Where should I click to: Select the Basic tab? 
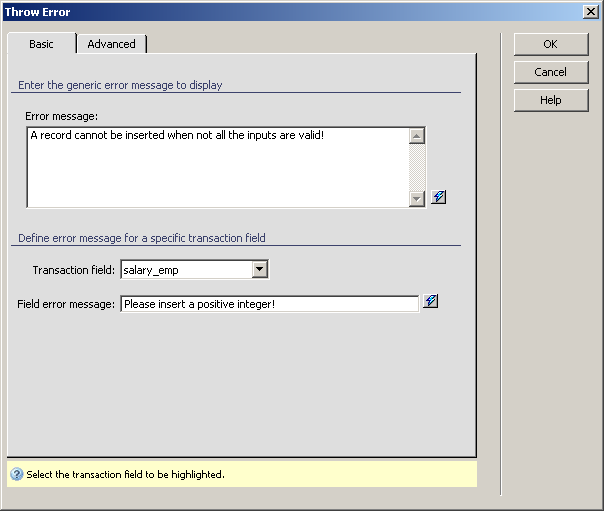[41, 44]
